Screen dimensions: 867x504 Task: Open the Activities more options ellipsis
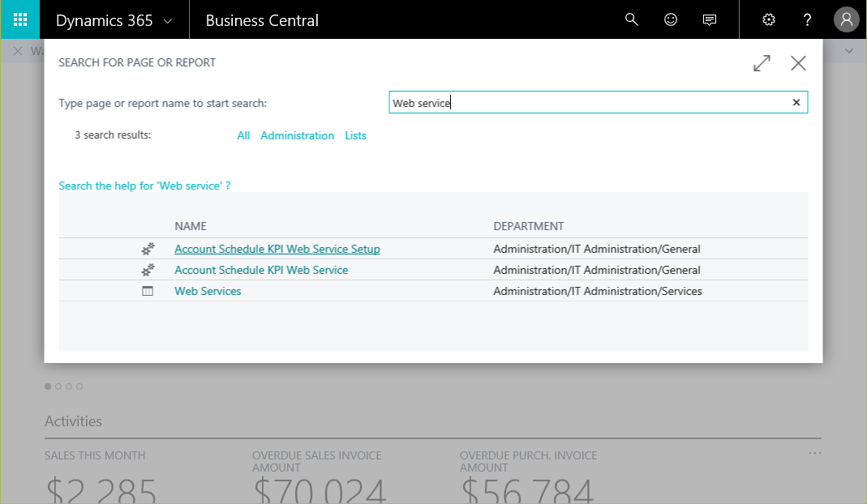pyautogui.click(x=815, y=453)
